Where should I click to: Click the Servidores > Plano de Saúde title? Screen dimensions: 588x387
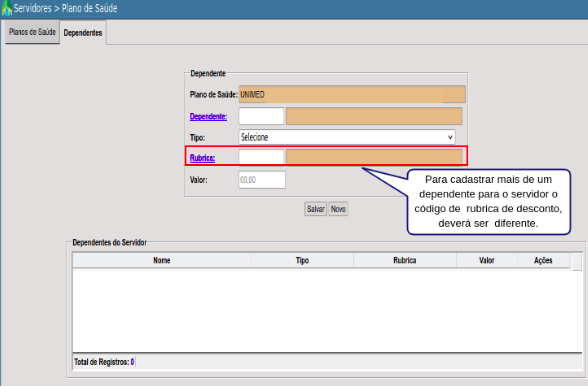pos(65,8)
